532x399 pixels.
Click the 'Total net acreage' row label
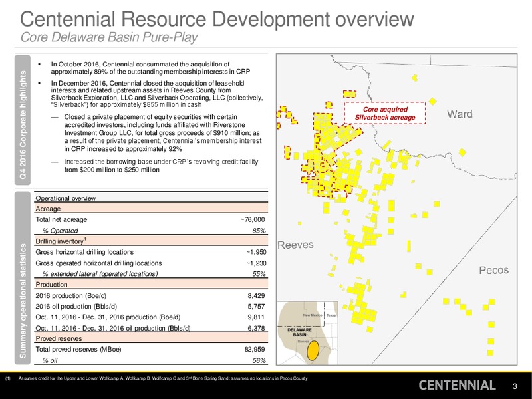[x=61, y=220]
